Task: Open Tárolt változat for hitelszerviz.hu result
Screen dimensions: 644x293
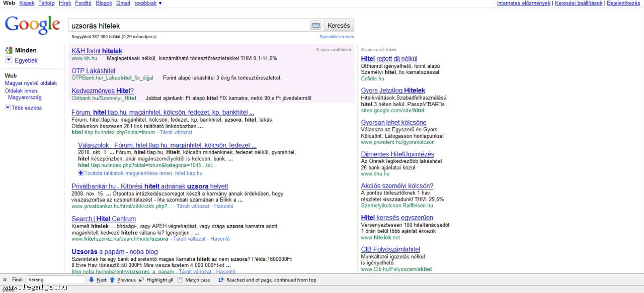Action: click(189, 239)
